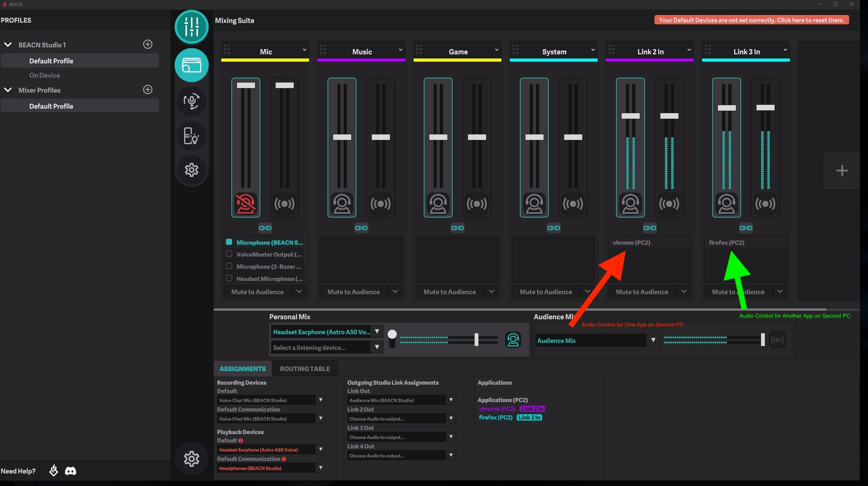Click the lighting/LED settings icon
868x486 pixels.
coord(191,136)
